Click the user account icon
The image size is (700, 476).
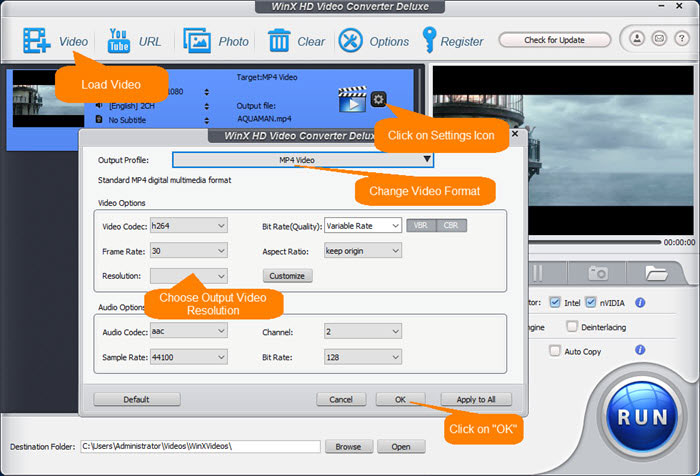coord(637,39)
